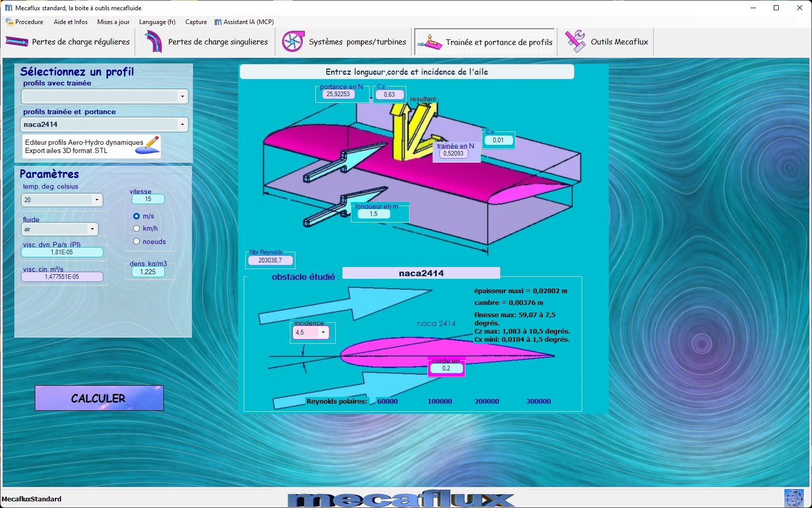Open the Assistant IA (MCP) menu
812x508 pixels.
click(x=244, y=22)
